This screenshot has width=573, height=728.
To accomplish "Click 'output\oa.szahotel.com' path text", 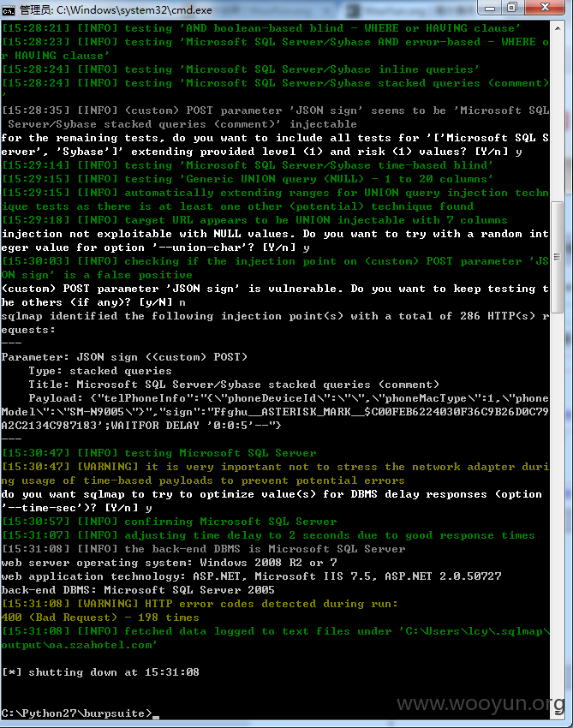I will coord(79,644).
